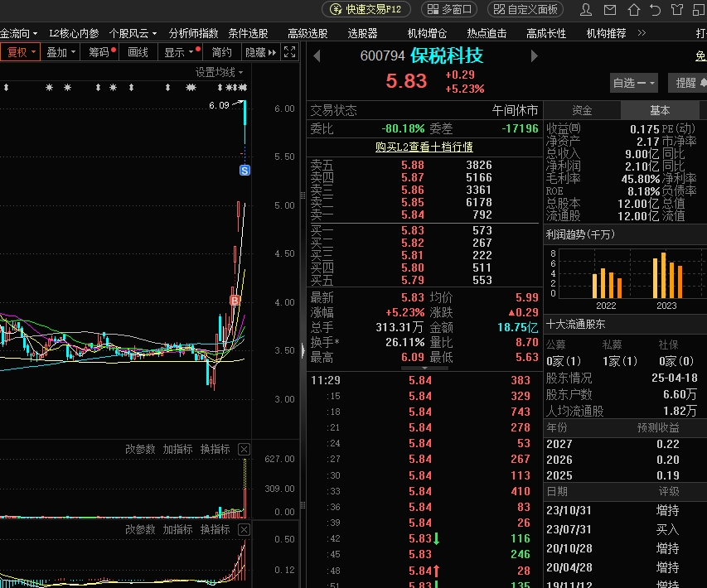This screenshot has width=707, height=588.
Task: Open the 自定义面板 custom panel button
Action: (x=525, y=9)
